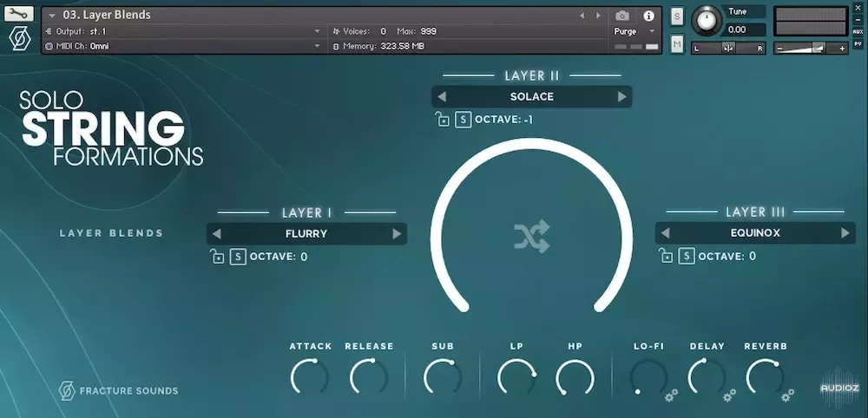Toggle the Layer II lock icon
Image resolution: width=868 pixels, height=418 pixels.
coord(441,119)
